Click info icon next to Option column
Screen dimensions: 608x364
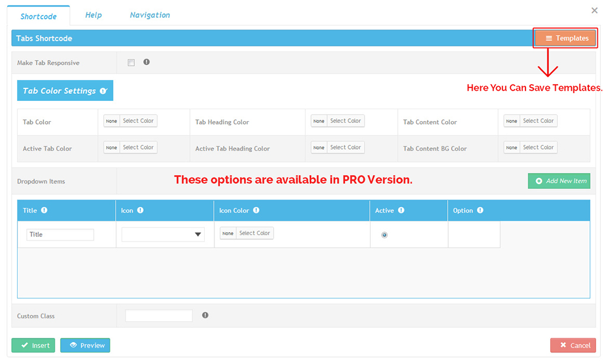[x=480, y=210]
